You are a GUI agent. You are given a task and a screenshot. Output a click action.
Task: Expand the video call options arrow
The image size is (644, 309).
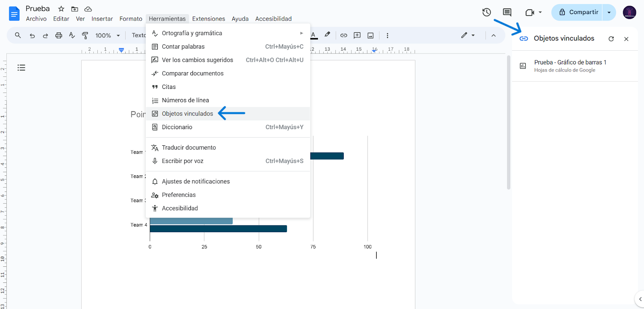coord(540,12)
